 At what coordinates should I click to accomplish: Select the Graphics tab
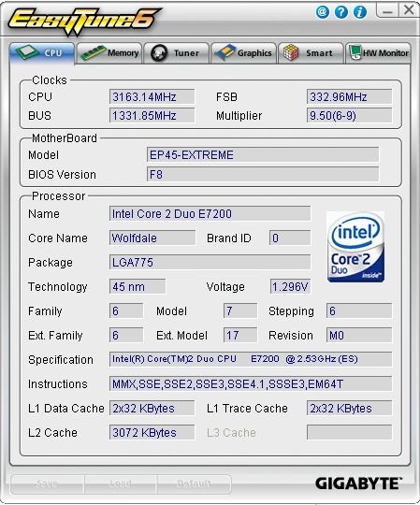[244, 53]
